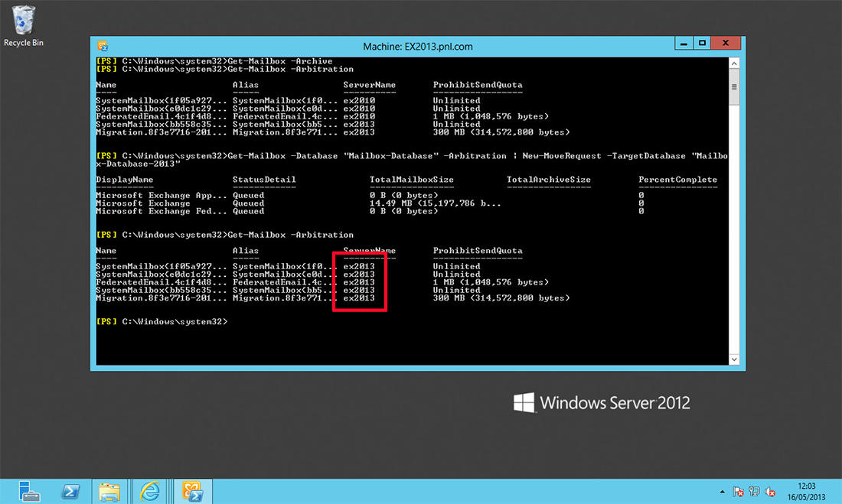842x504 pixels.
Task: Click the 'Microsoft Exchange App...' display name
Action: click(162, 195)
